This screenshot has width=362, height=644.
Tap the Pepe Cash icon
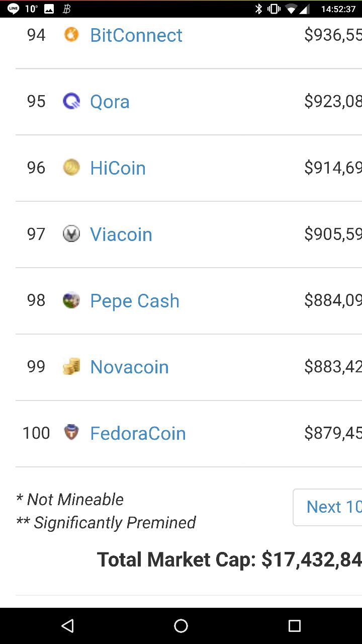coord(71,300)
